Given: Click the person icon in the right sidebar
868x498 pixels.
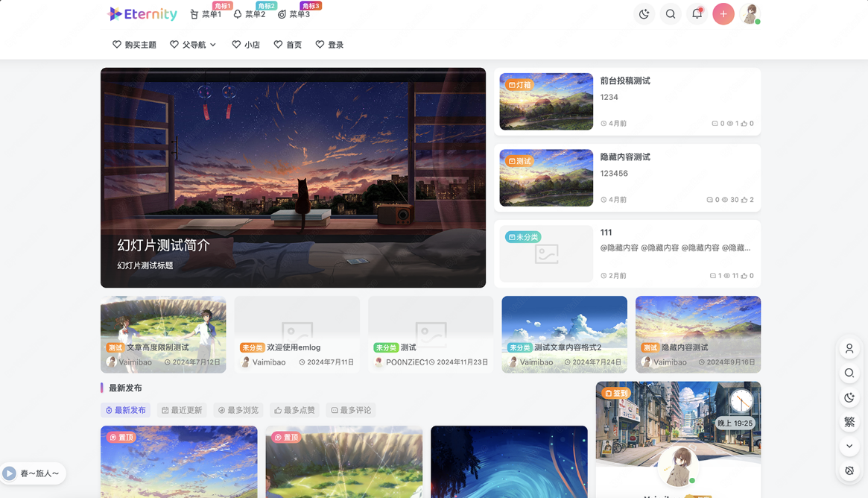Looking at the screenshot, I should click(849, 348).
